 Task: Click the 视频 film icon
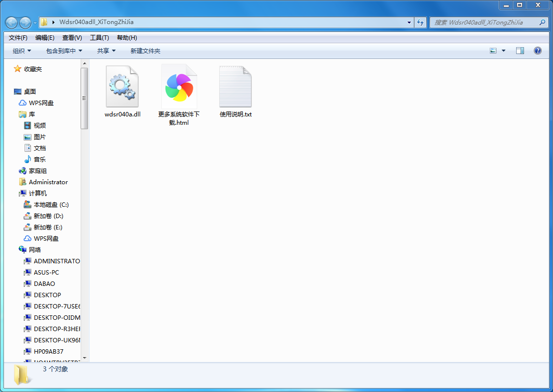click(x=28, y=125)
